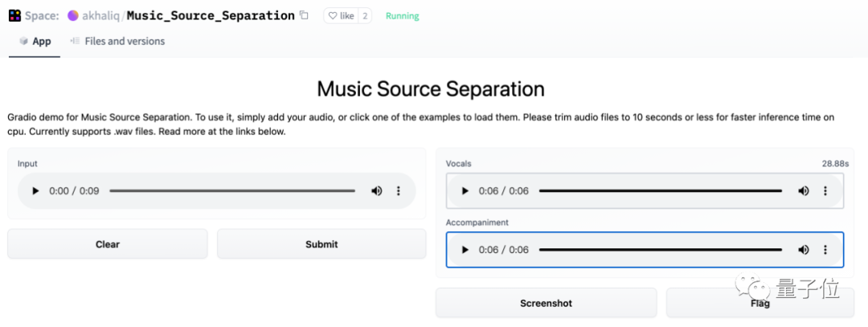Viewport: 868px width, 327px height.
Task: Copy the space name icon
Action: 303,15
